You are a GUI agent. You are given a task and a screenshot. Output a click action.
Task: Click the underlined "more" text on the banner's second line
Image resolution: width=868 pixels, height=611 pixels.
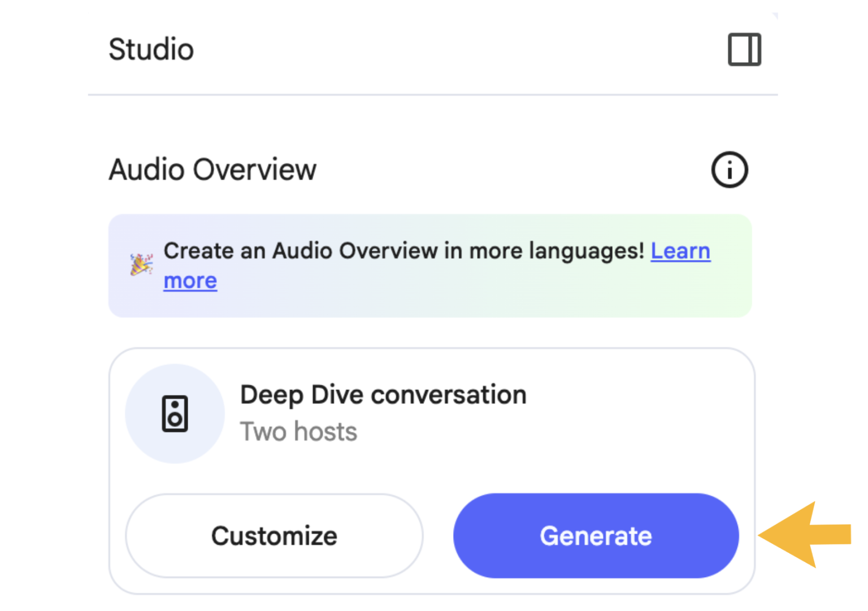[x=190, y=281]
